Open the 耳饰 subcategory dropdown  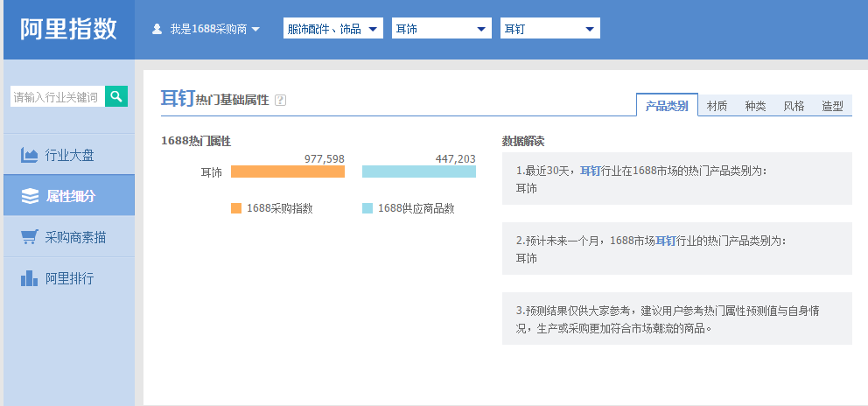tap(442, 29)
